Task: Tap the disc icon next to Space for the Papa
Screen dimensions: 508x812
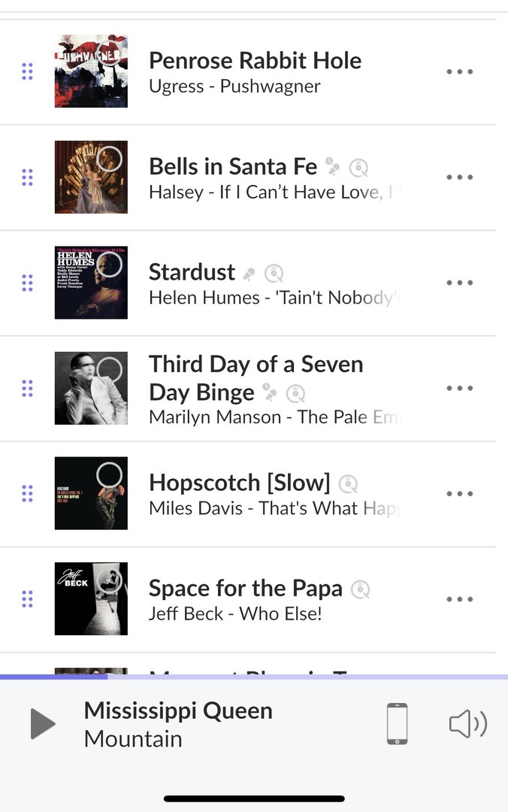Action: click(361, 589)
